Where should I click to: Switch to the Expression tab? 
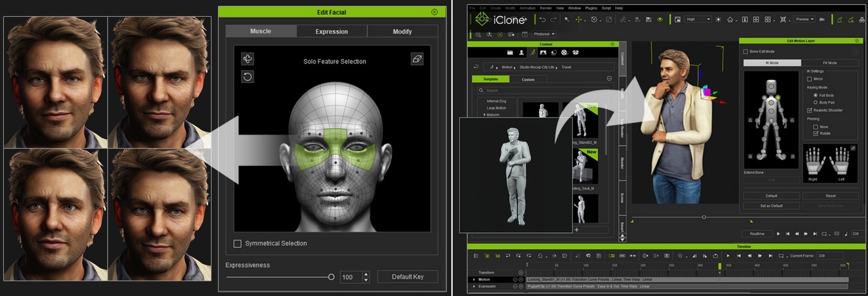[x=332, y=32]
